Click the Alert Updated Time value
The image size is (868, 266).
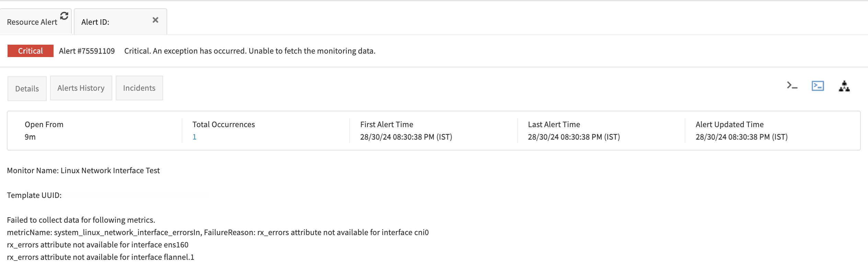tap(741, 136)
